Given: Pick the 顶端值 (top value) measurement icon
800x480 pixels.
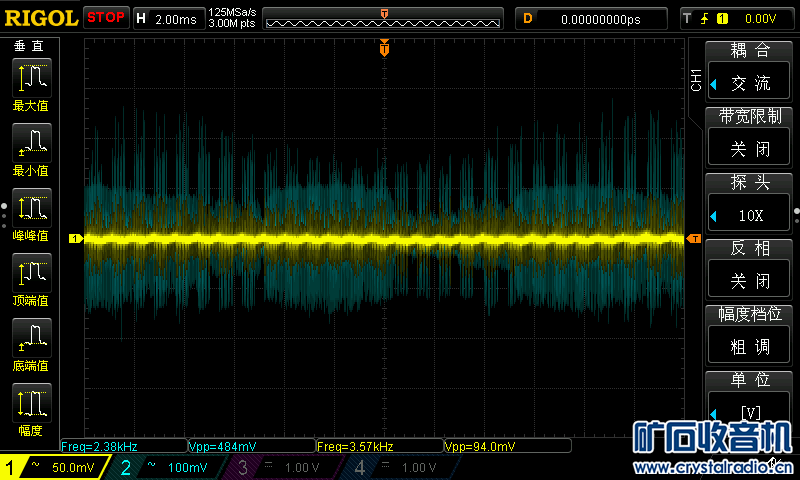Looking at the screenshot, I should tap(31, 273).
